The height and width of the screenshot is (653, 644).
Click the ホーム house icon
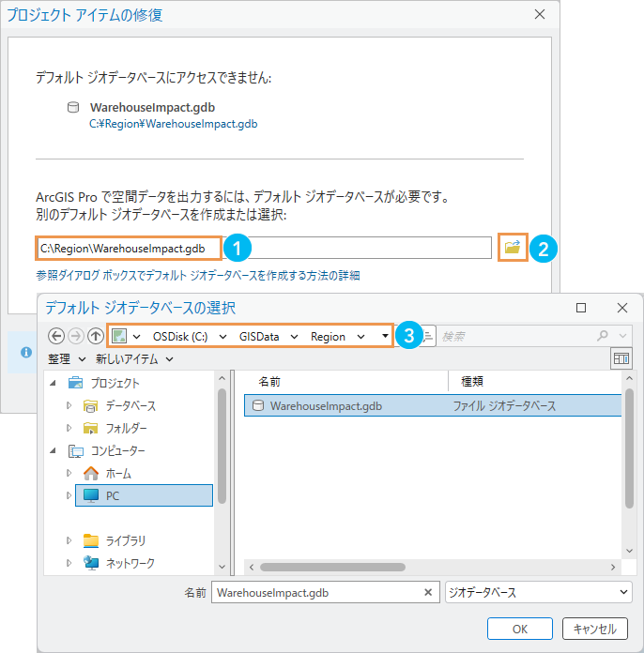tap(91, 473)
